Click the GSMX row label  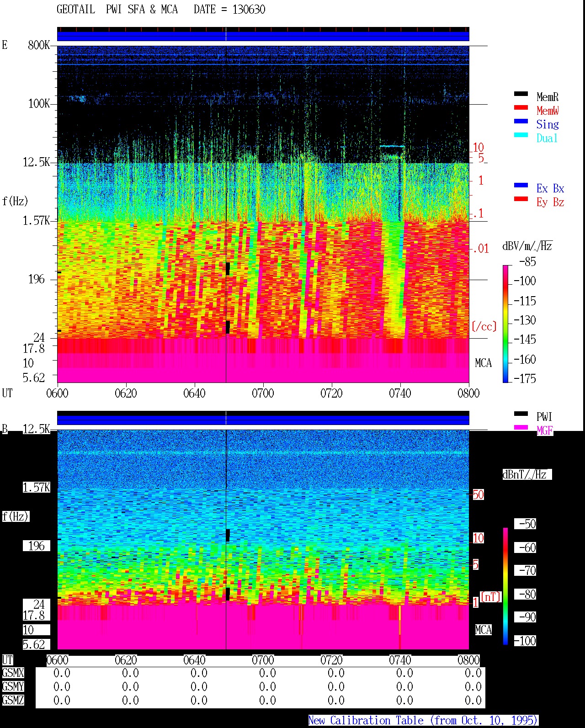(13, 673)
